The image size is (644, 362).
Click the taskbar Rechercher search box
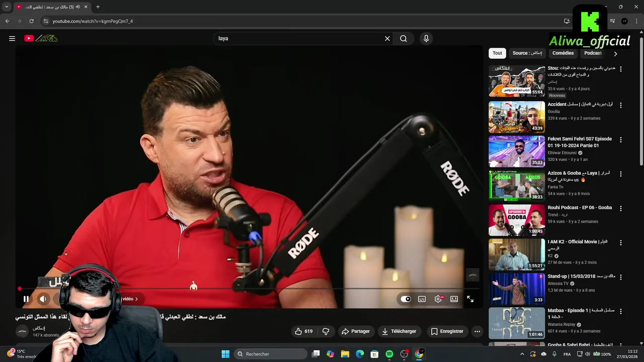(x=271, y=354)
